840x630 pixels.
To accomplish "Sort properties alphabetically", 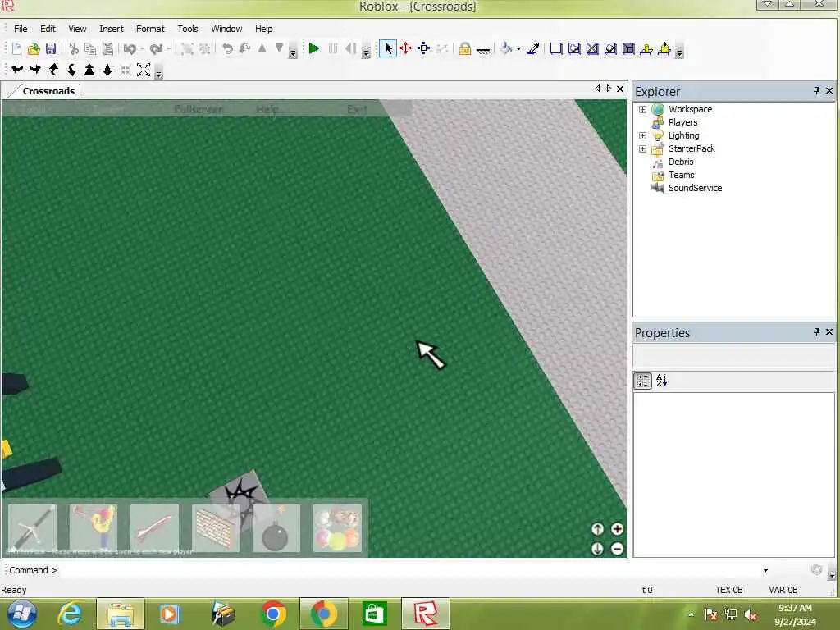I will (x=662, y=381).
